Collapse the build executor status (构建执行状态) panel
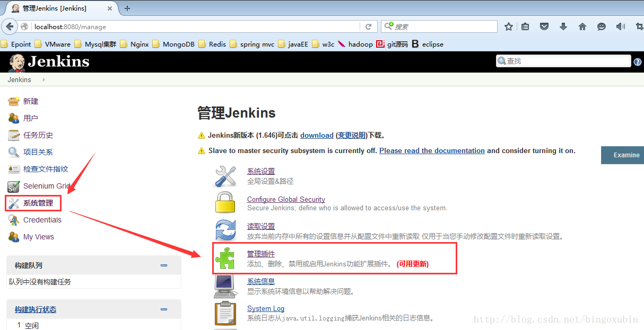This screenshot has width=644, height=330. tap(164, 309)
